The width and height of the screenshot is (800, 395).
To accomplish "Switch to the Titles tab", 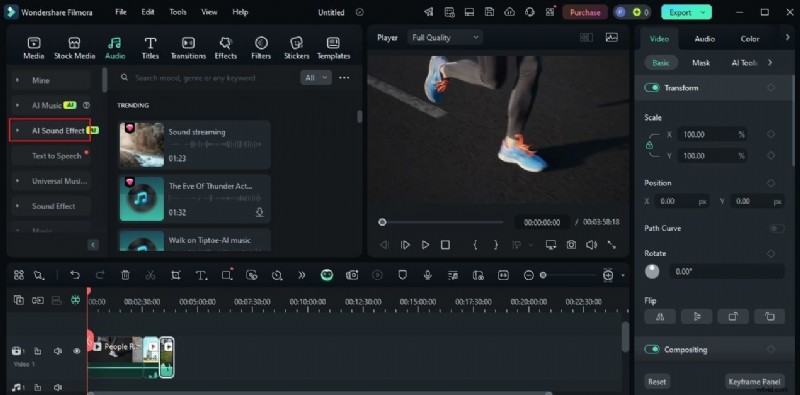I will 150,48.
